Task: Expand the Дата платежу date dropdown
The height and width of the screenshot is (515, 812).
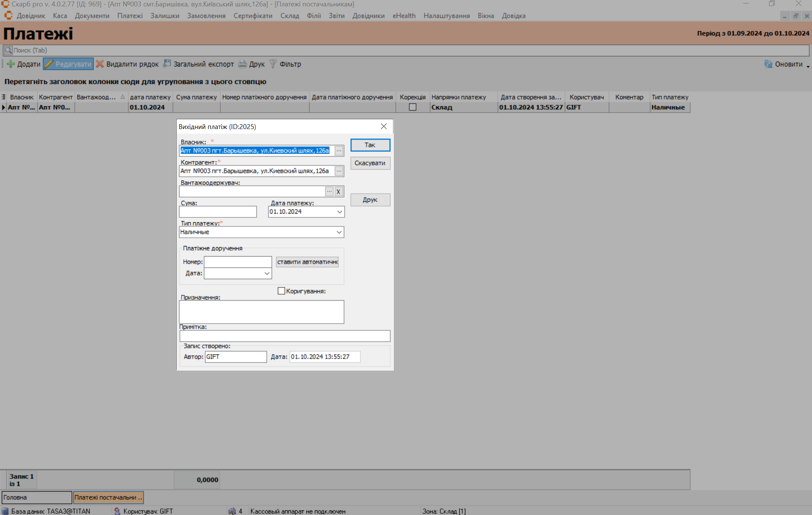Action: point(340,212)
